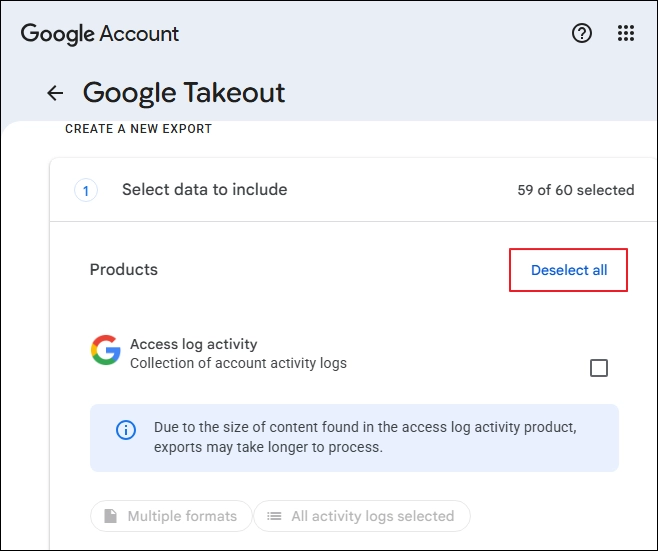The width and height of the screenshot is (658, 551).
Task: Click the Access log activity title
Action: tap(193, 344)
